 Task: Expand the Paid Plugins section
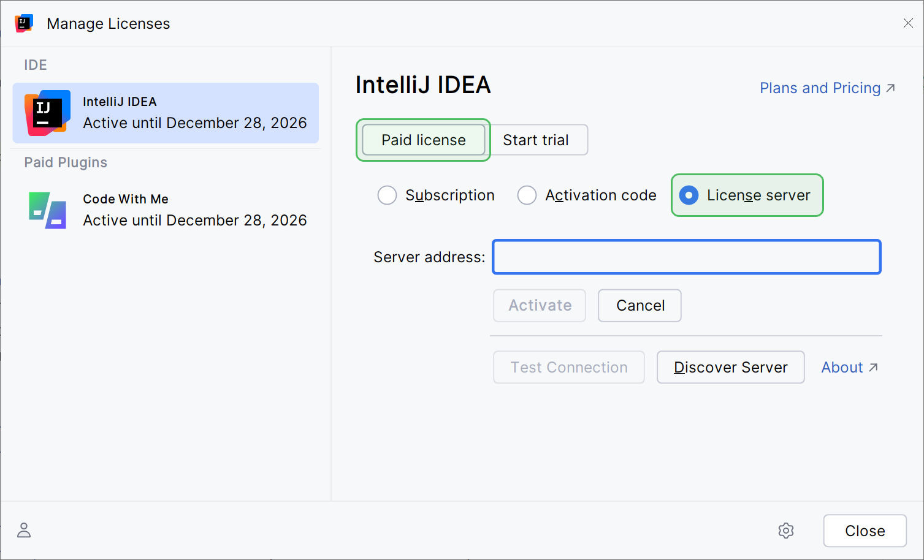click(x=65, y=162)
